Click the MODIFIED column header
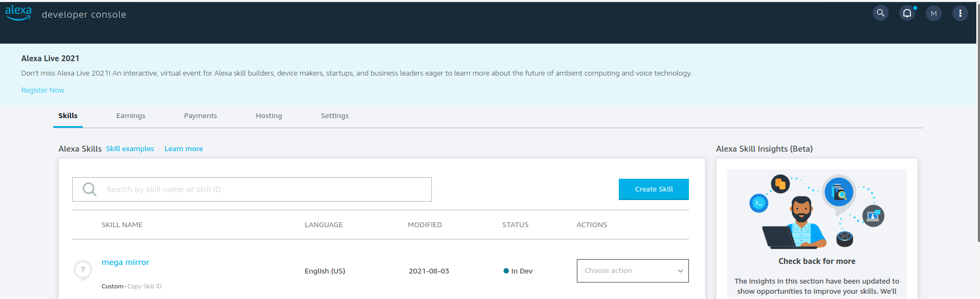This screenshot has width=980, height=299. [x=425, y=225]
